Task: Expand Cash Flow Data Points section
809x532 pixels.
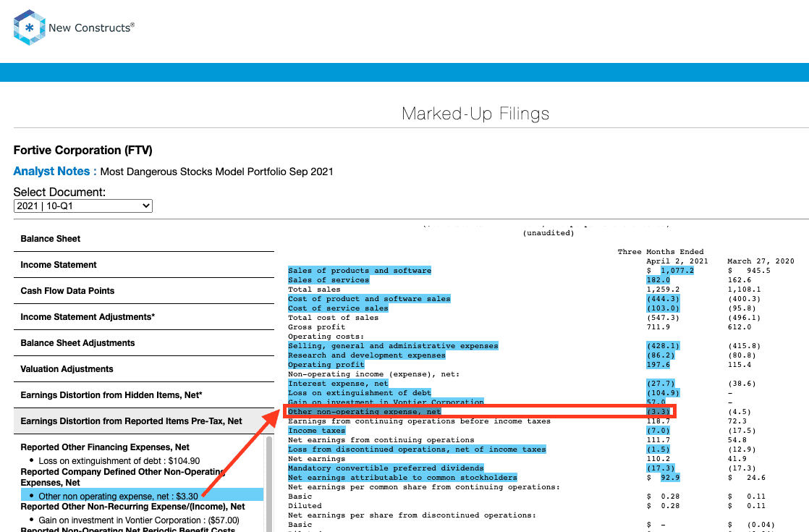Action: point(143,291)
